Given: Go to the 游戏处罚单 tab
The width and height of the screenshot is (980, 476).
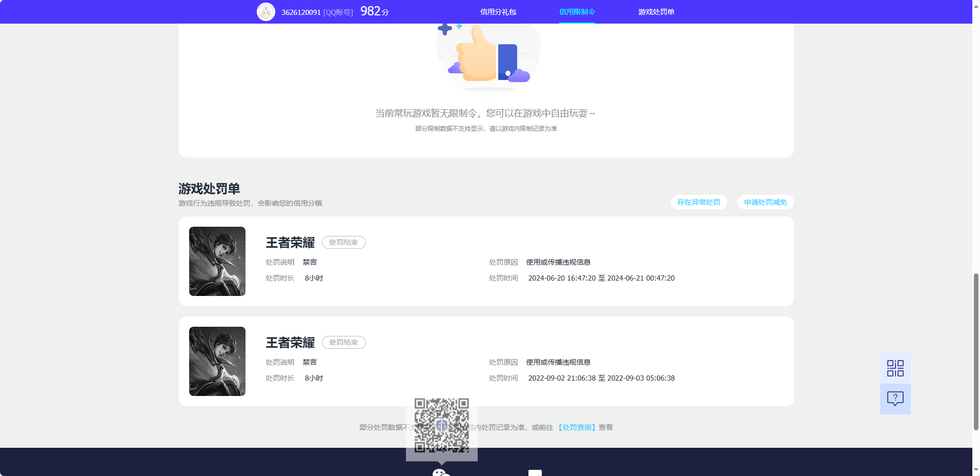Looking at the screenshot, I should (656, 12).
